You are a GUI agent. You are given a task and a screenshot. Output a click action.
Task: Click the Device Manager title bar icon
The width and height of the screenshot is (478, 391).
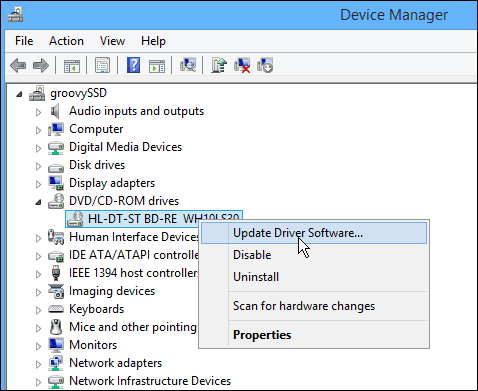point(15,15)
